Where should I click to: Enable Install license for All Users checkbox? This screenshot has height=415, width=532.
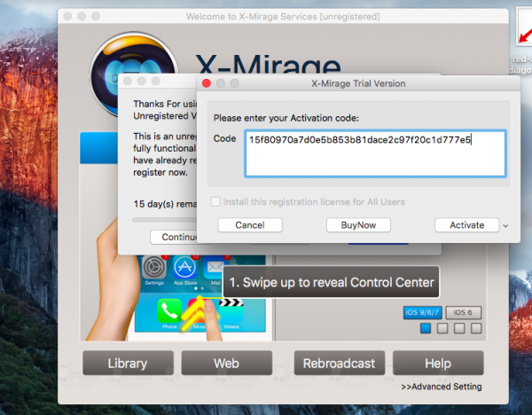click(215, 201)
